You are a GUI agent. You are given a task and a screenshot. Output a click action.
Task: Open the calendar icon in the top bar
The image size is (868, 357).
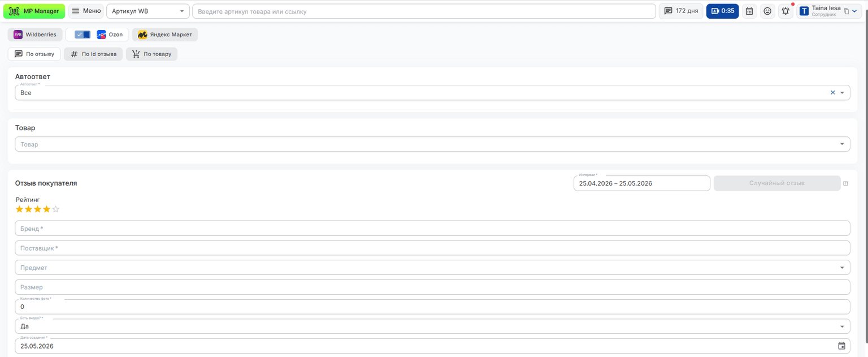[749, 11]
